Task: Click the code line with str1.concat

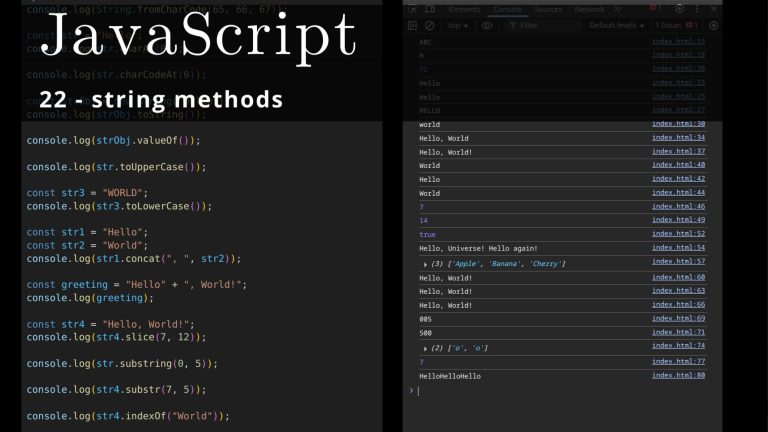Action: point(134,259)
